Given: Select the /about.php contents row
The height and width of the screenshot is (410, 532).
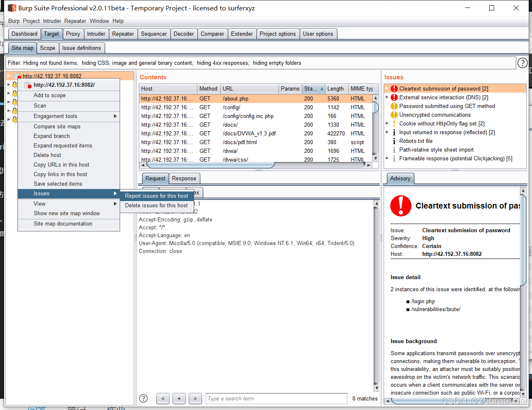Looking at the screenshot, I should pyautogui.click(x=256, y=98).
